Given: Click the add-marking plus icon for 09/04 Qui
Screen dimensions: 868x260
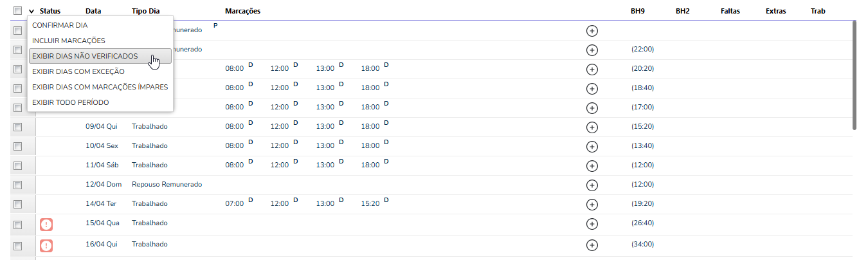Looking at the screenshot, I should [x=592, y=127].
